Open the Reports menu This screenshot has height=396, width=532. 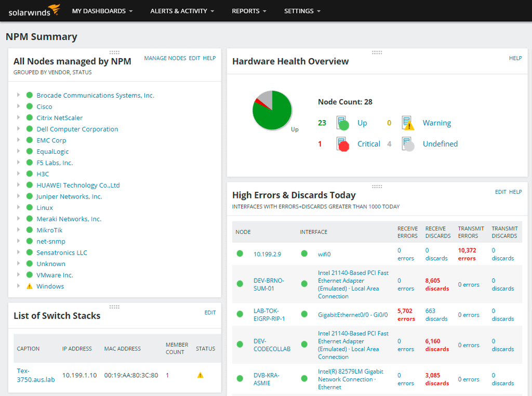tap(249, 11)
